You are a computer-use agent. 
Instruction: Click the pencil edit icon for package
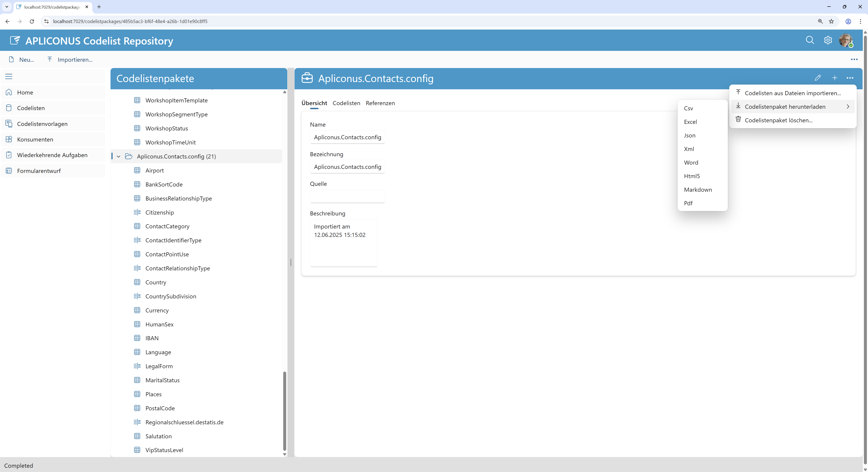[818, 78]
